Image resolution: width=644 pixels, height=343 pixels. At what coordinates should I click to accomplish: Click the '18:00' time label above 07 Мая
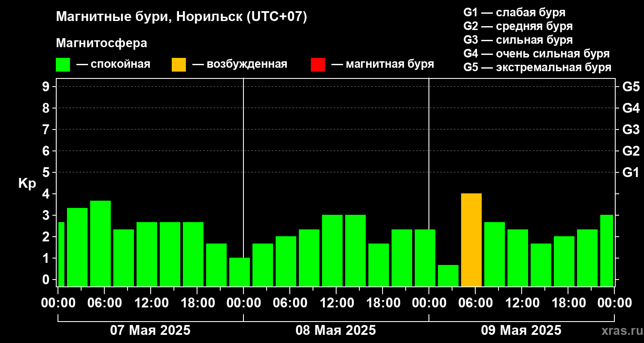coord(197,303)
